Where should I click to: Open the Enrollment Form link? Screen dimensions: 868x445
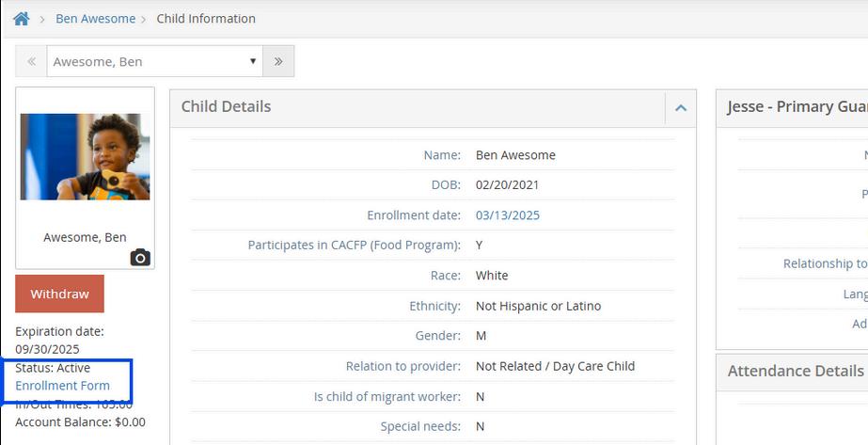tap(62, 386)
